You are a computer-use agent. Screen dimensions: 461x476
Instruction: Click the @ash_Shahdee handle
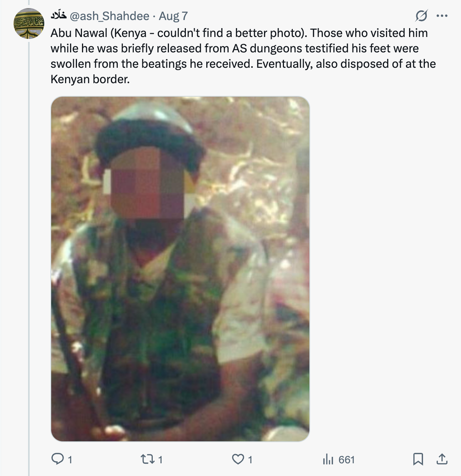pos(109,16)
